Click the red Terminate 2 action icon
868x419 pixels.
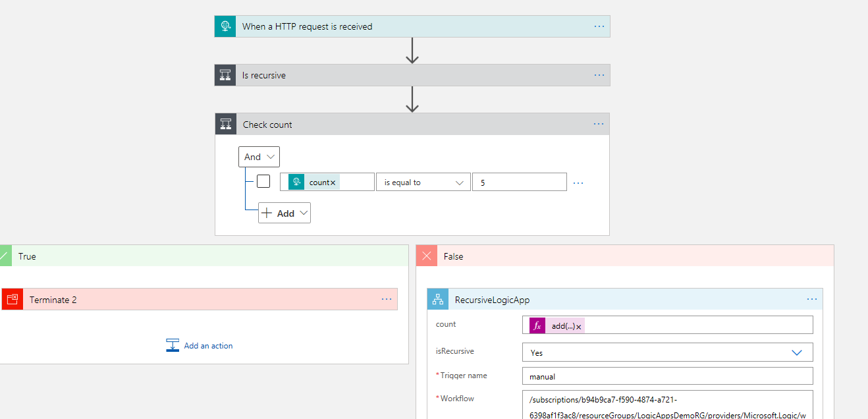tap(12, 300)
